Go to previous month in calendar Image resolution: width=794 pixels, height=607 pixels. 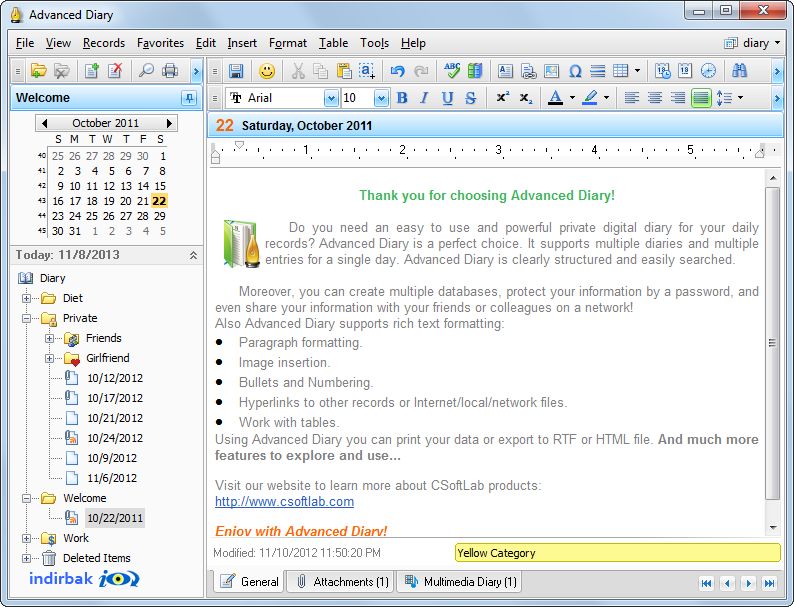point(44,123)
